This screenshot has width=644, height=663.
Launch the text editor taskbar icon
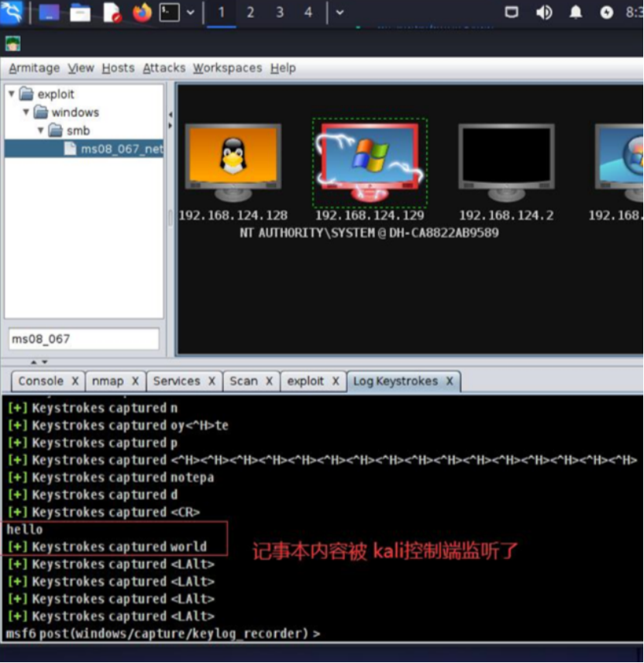pos(112,12)
